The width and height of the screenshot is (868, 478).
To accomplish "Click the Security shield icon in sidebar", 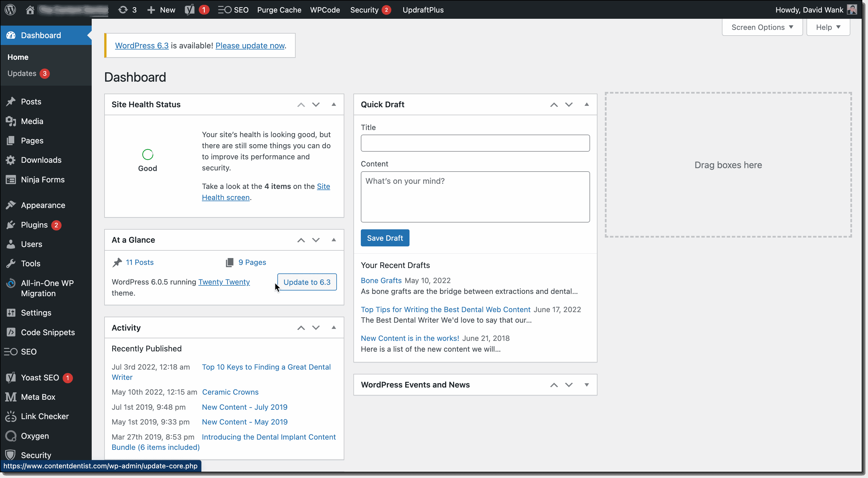I will click(11, 455).
